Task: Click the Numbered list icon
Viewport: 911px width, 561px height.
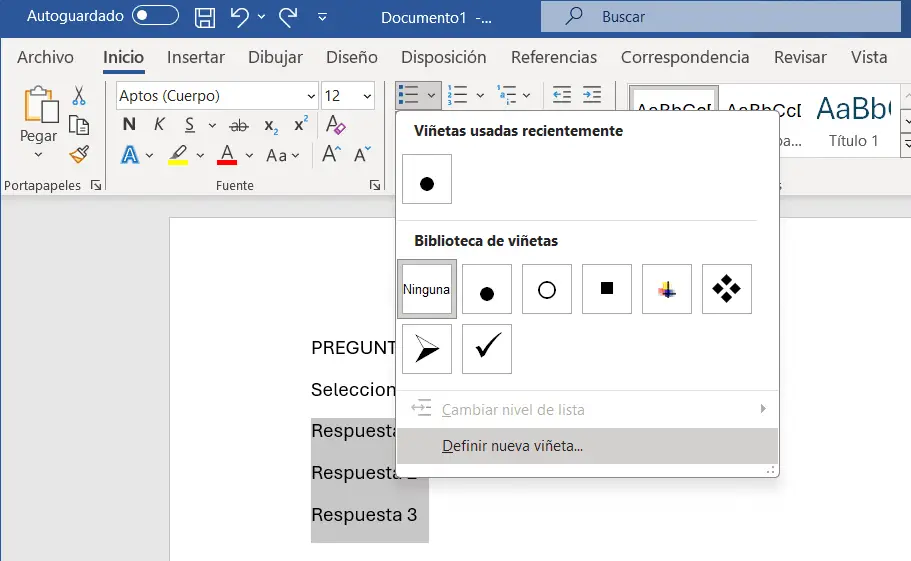Action: (x=457, y=95)
